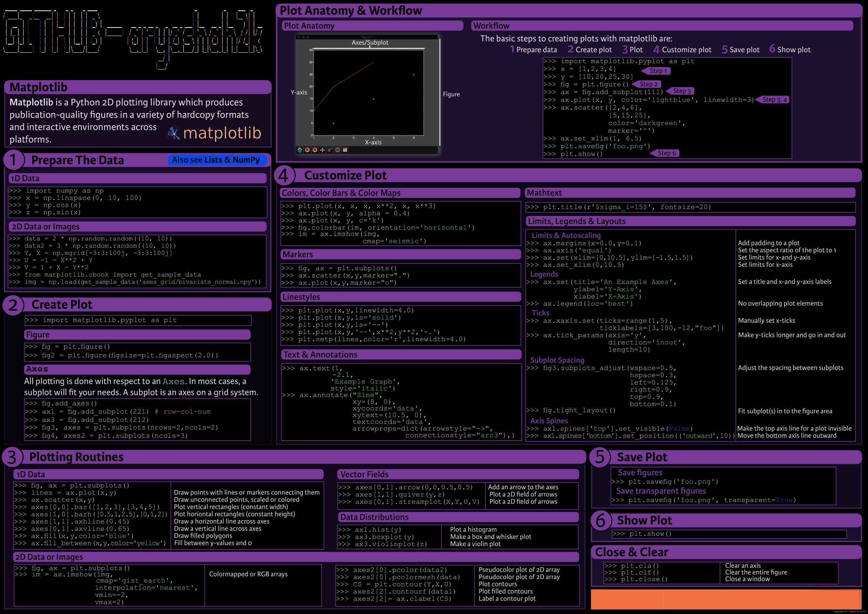This screenshot has height=614, width=868.
Task: Click the 'Data Distributions' subsection header
Action: click(458, 517)
